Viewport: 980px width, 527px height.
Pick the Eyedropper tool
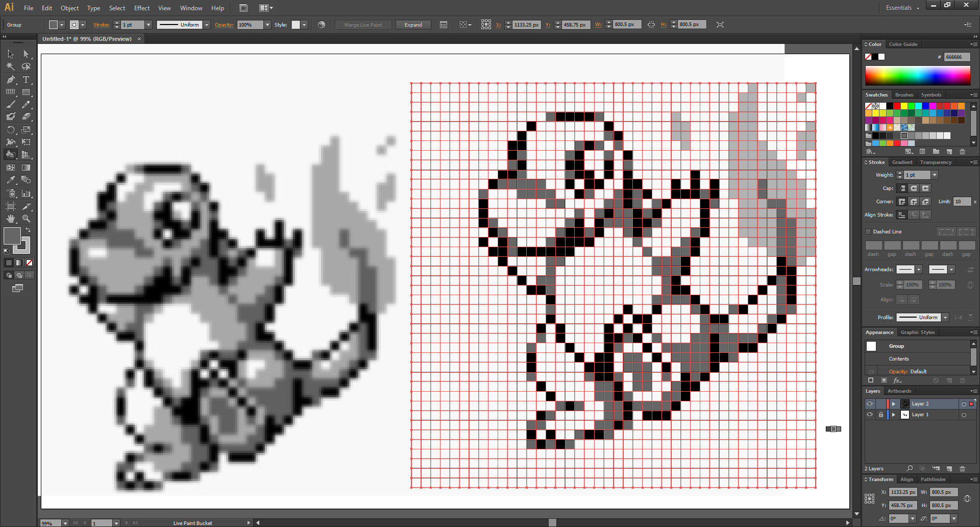click(x=11, y=180)
